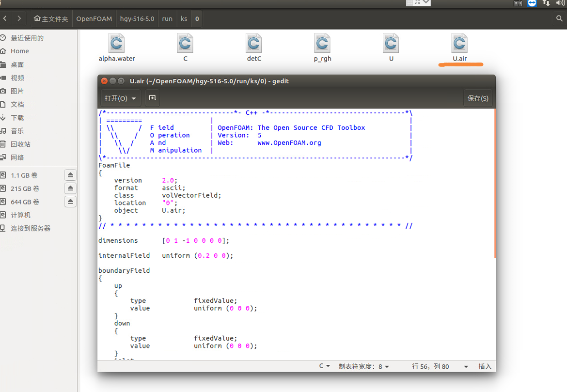567x392 pixels.
Task: Select the p_rgh file icon
Action: pos(322,44)
